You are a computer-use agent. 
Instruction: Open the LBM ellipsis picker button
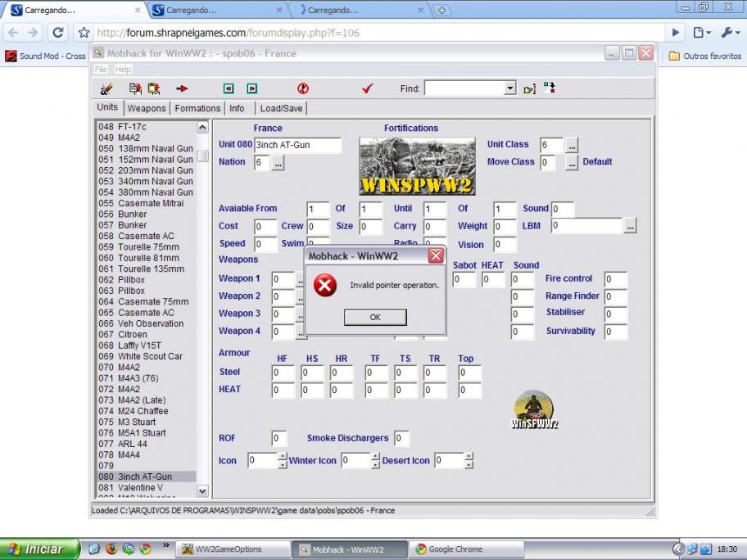tap(629, 226)
